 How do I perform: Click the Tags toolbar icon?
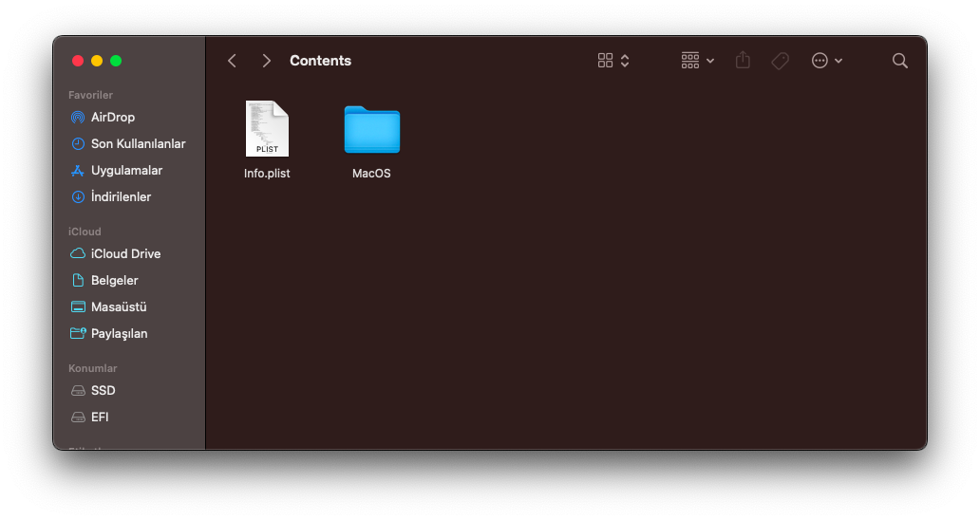click(x=780, y=61)
